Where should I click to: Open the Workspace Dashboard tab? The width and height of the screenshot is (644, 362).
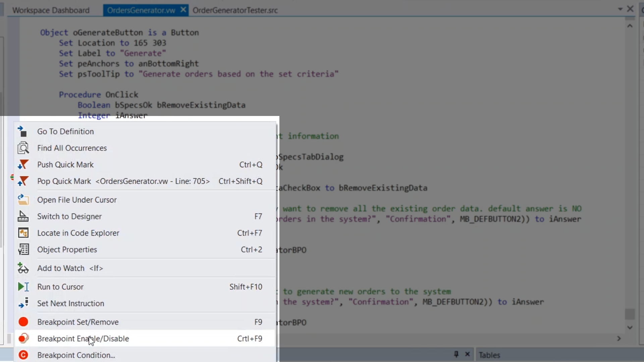pyautogui.click(x=51, y=10)
